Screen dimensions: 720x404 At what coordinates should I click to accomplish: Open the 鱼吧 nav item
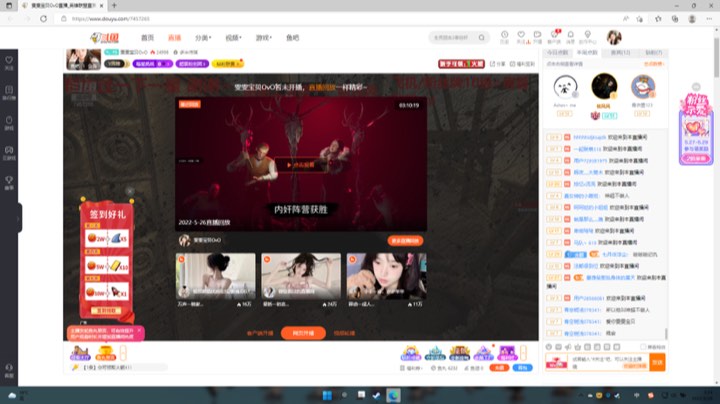(292, 38)
